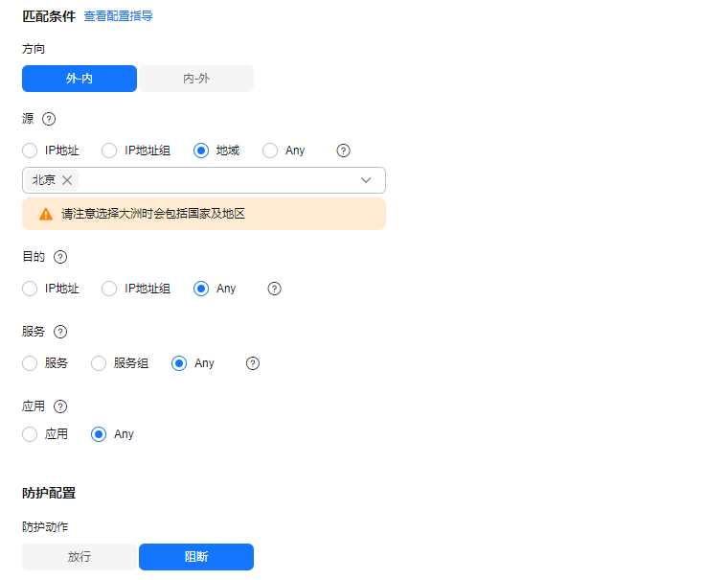The width and height of the screenshot is (728, 580).
Task: Select IP地址组 radio under 目的
Action: point(109,289)
